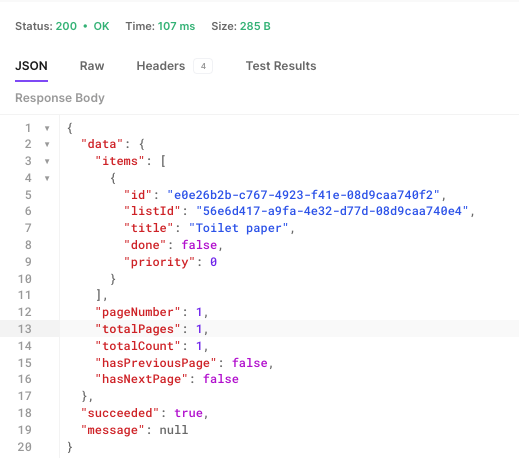This screenshot has width=519, height=465.
Task: Click the "totalCount" key
Action: tap(138, 346)
